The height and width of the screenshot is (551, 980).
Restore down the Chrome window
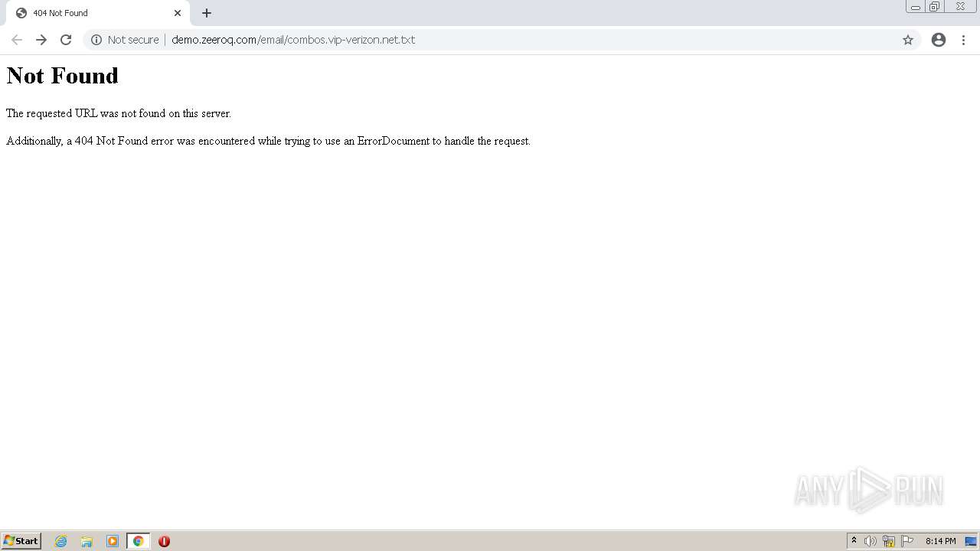point(935,7)
